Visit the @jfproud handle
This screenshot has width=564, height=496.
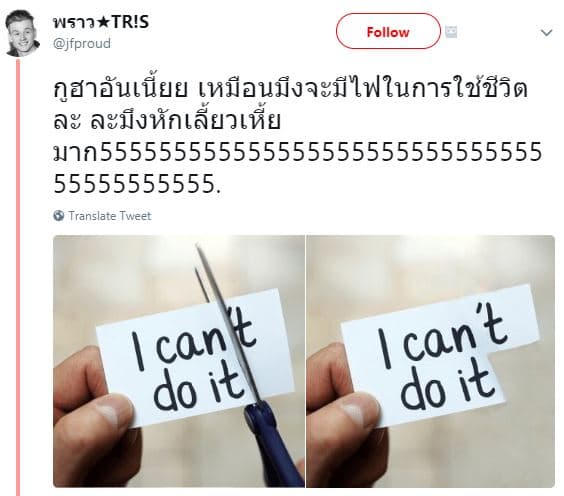[x=82, y=44]
